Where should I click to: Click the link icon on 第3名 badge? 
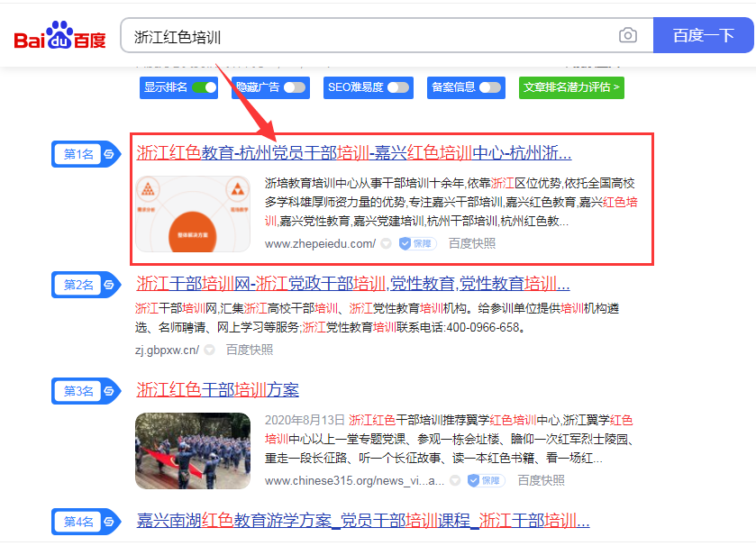tap(109, 391)
